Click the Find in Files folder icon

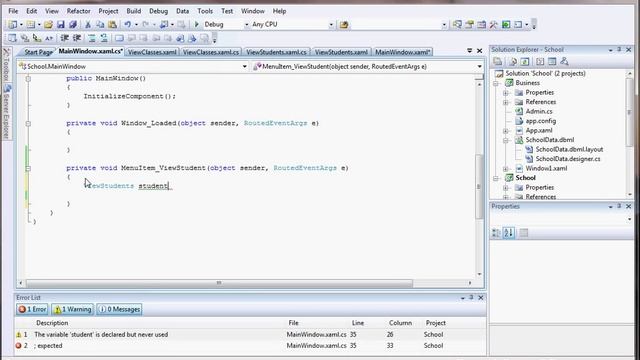pyautogui.click(x=344, y=25)
